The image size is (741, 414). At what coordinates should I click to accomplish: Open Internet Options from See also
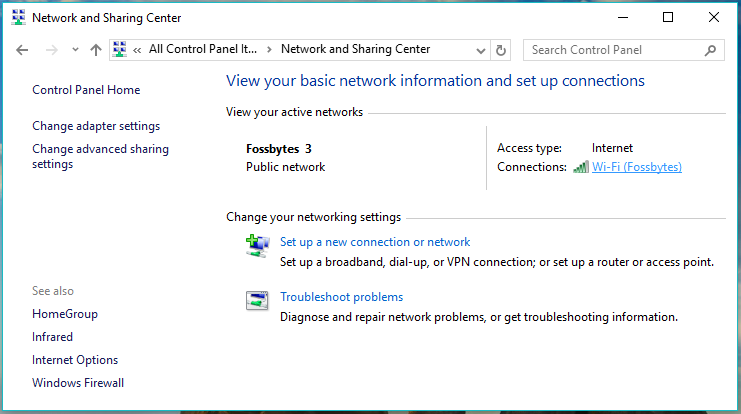pos(75,360)
